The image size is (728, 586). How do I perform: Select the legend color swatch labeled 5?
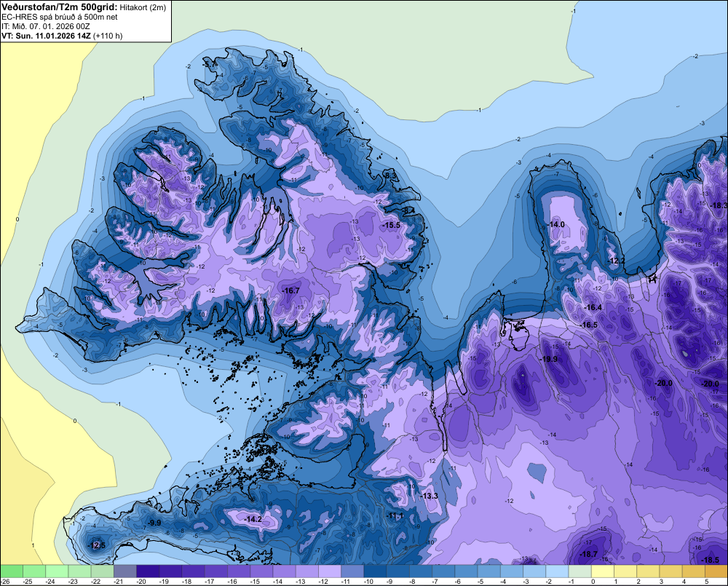point(716,571)
